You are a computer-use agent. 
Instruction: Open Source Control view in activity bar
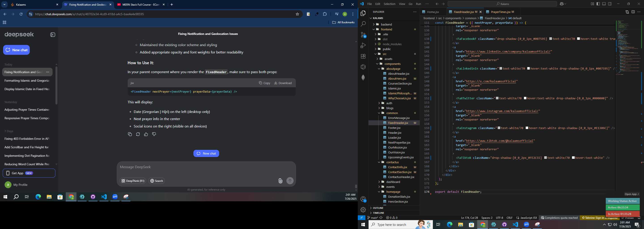tap(363, 35)
